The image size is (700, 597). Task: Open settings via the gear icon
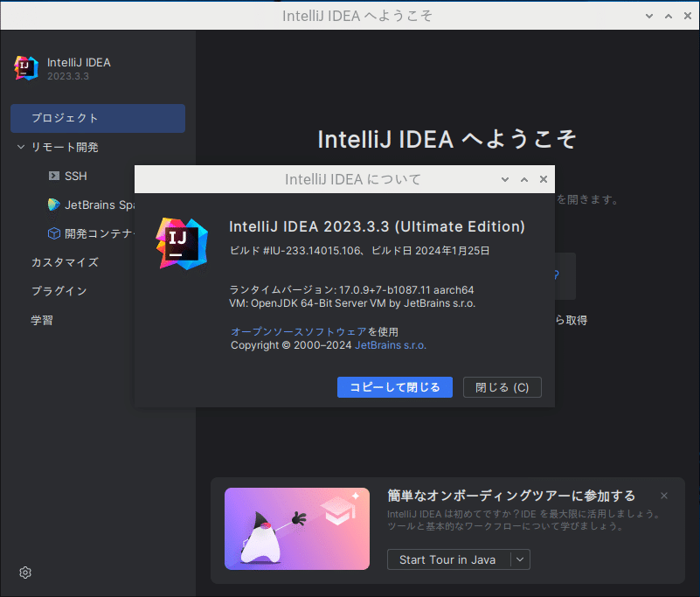[x=24, y=573]
